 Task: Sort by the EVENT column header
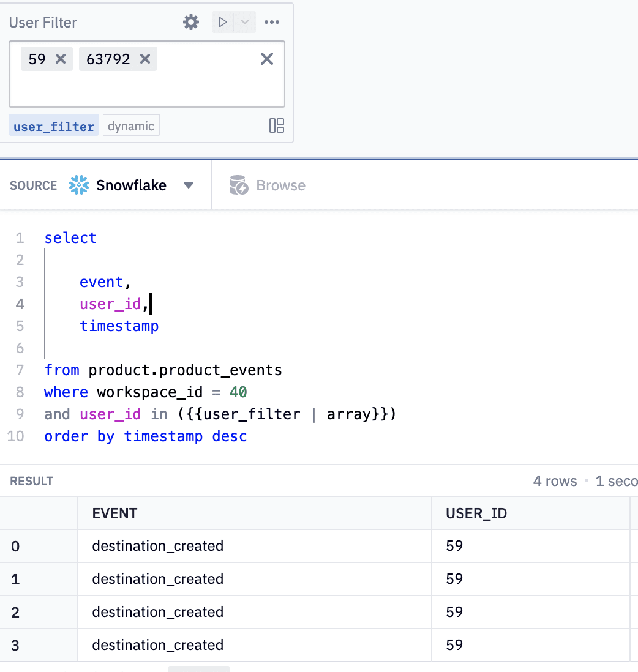[114, 513]
